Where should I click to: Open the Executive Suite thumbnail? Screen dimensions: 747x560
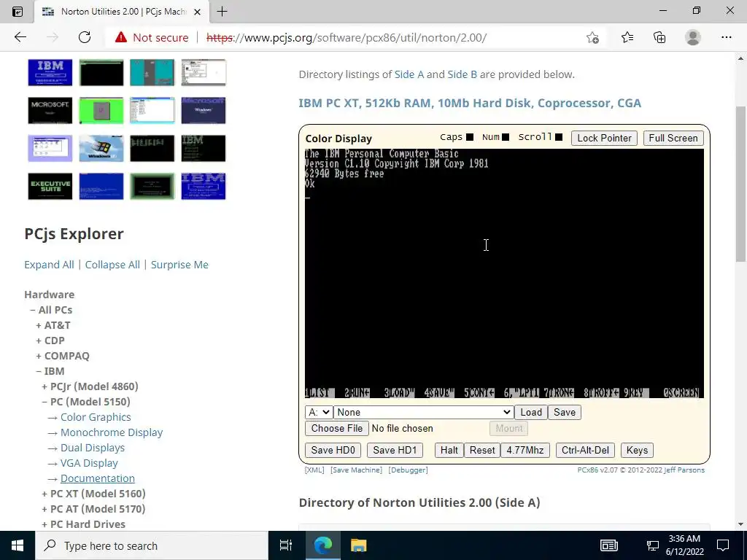(x=50, y=186)
